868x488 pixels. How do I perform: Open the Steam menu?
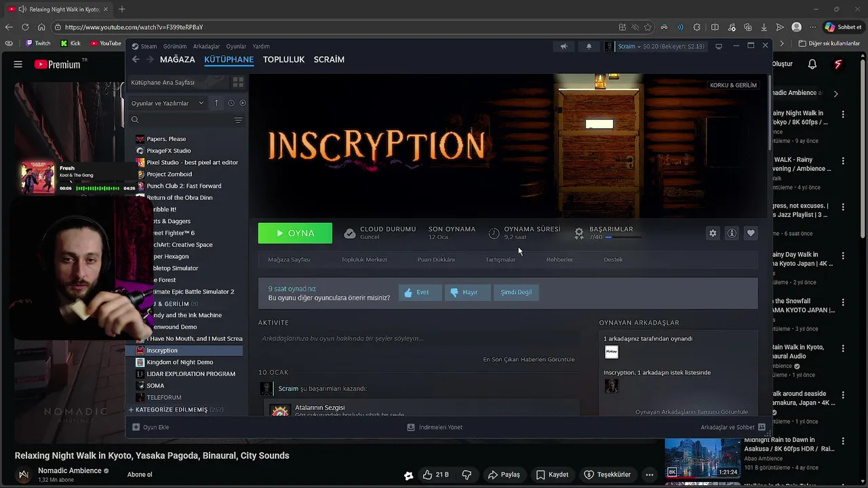(144, 46)
